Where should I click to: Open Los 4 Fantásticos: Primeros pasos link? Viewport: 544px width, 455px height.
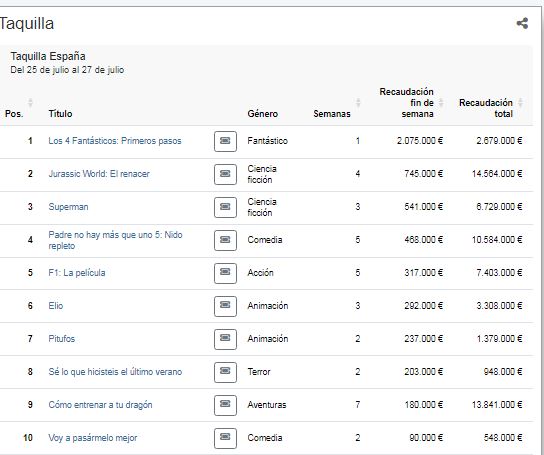(x=115, y=141)
